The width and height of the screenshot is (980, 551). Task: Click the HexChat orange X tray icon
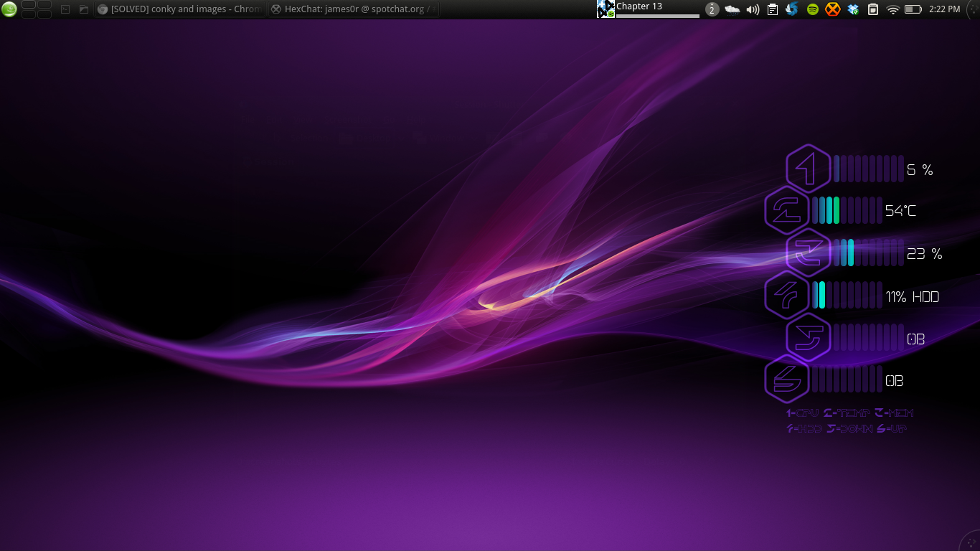click(832, 9)
